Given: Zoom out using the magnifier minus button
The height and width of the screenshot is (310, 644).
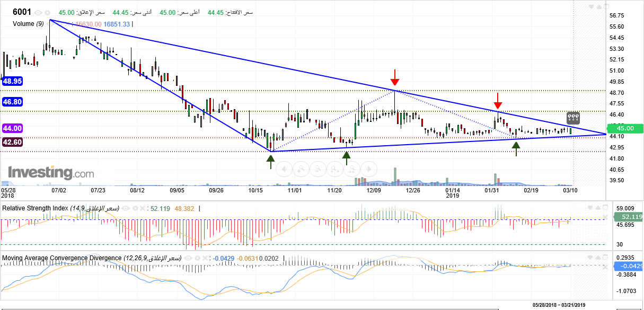Looking at the screenshot, I should [x=317, y=170].
